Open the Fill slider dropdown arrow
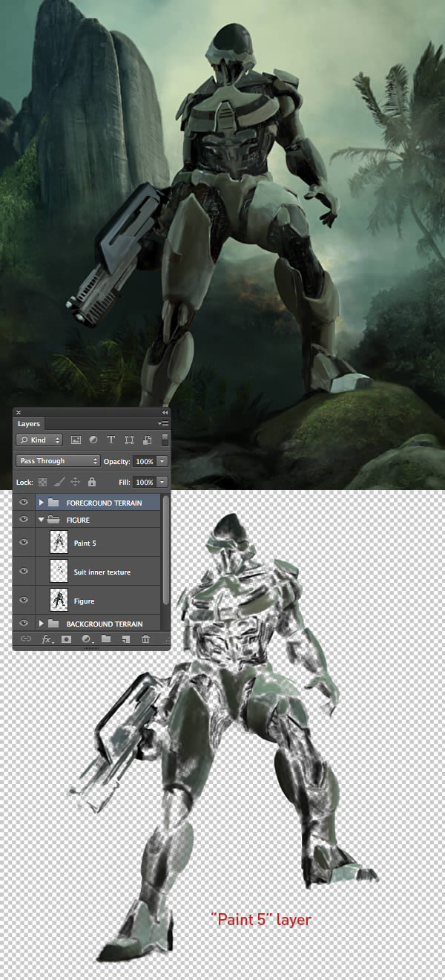The image size is (445, 980). [x=162, y=482]
